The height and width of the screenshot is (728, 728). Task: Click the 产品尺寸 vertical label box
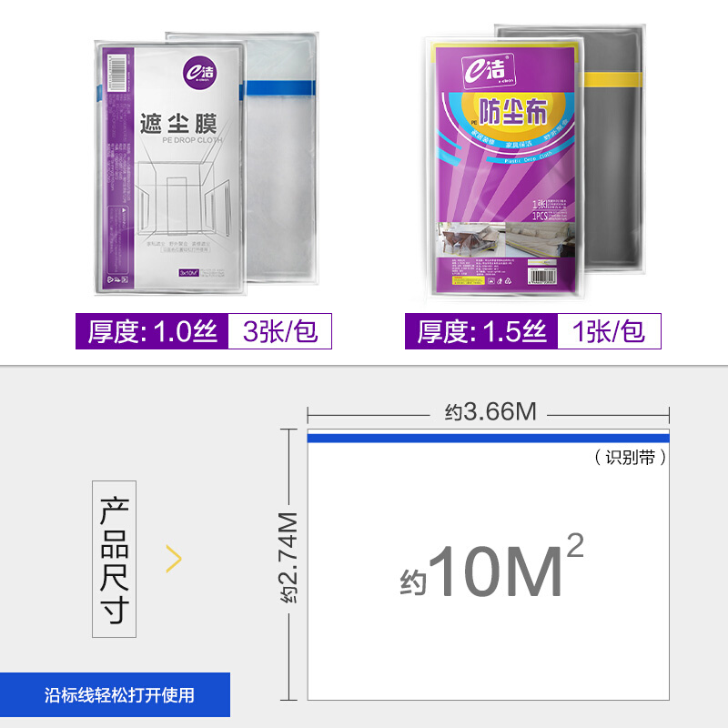(115, 559)
